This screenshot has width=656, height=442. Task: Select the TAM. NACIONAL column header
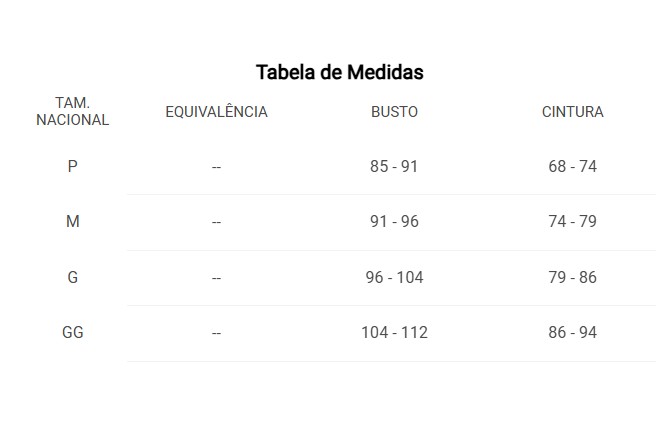point(72,111)
